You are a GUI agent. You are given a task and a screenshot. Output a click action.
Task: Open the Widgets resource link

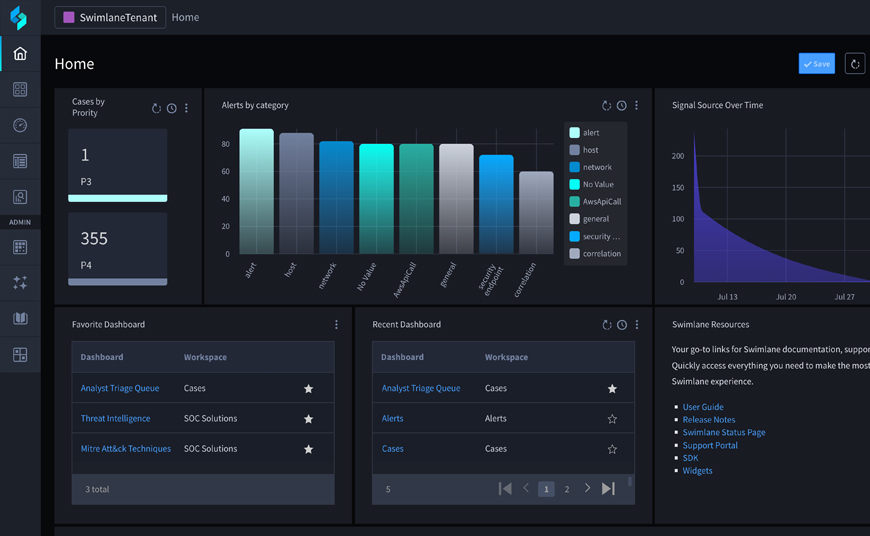697,471
